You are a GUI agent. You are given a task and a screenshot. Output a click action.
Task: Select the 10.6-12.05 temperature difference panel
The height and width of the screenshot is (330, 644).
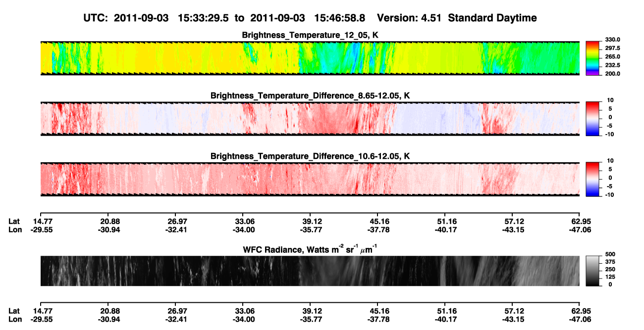point(310,179)
